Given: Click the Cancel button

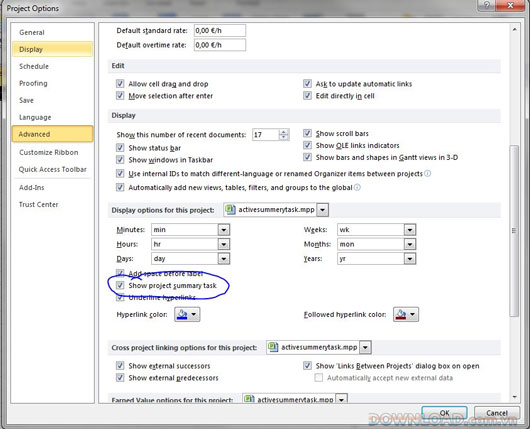Looking at the screenshot, I should click(497, 413).
